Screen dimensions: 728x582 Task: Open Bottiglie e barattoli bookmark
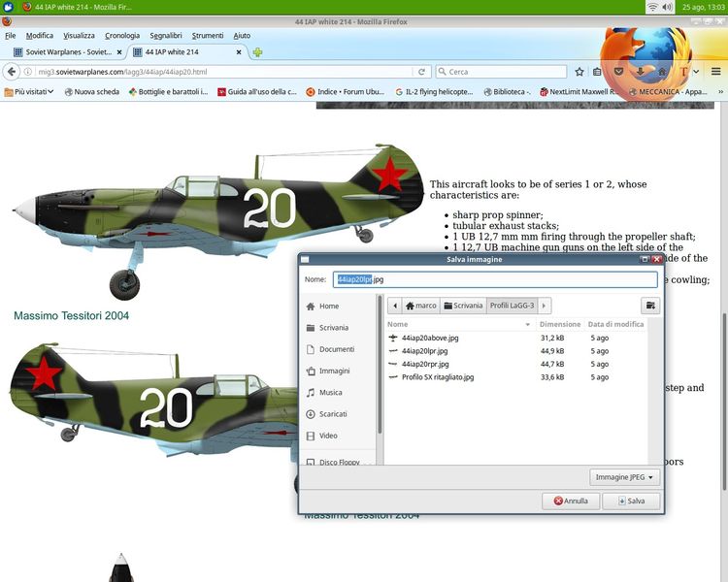tap(168, 92)
